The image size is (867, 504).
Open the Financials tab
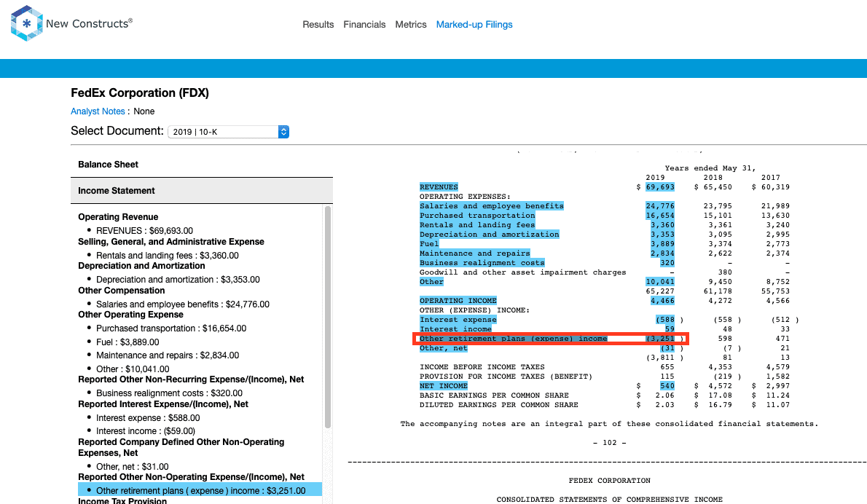(364, 24)
